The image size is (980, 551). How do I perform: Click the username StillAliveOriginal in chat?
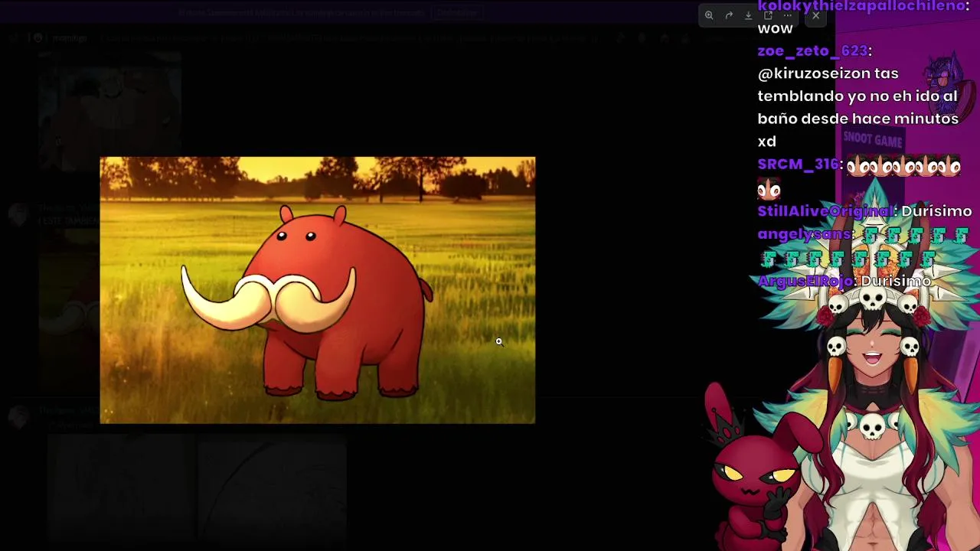pyautogui.click(x=825, y=211)
